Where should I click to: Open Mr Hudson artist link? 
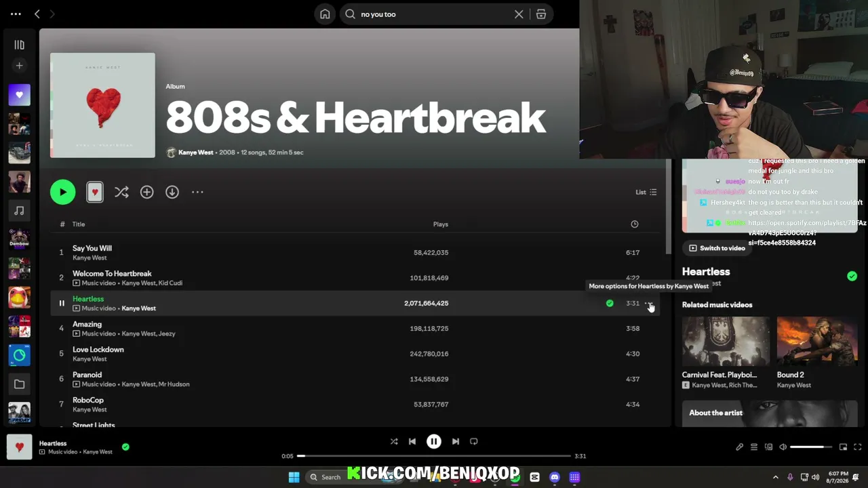(x=174, y=384)
